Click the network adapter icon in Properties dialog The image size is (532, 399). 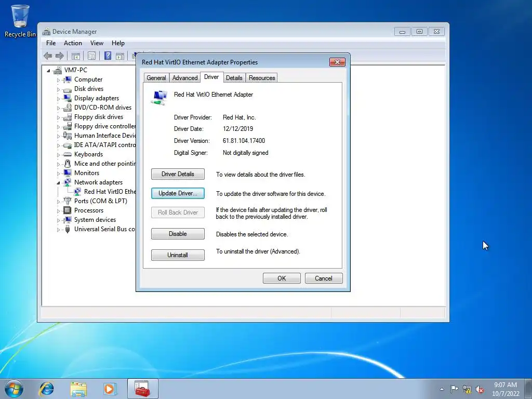coord(159,98)
